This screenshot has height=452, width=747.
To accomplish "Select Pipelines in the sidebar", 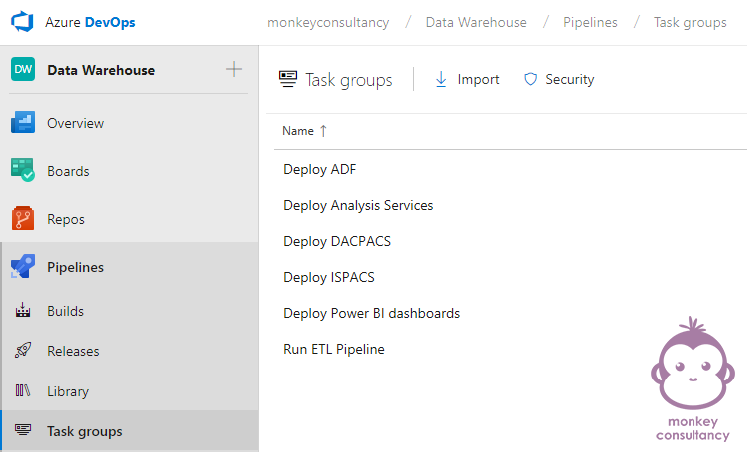I will click(x=75, y=267).
